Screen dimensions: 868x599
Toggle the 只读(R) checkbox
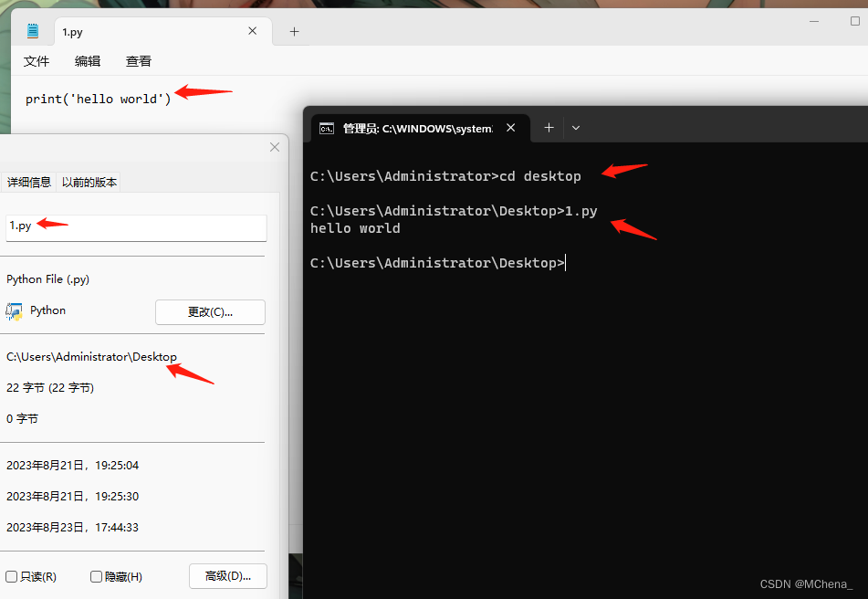[x=12, y=577]
